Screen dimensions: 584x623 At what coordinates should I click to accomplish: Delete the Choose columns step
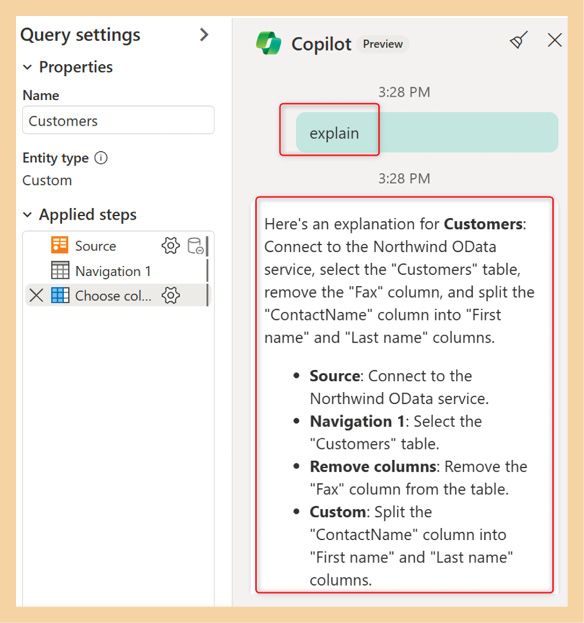pyautogui.click(x=37, y=295)
